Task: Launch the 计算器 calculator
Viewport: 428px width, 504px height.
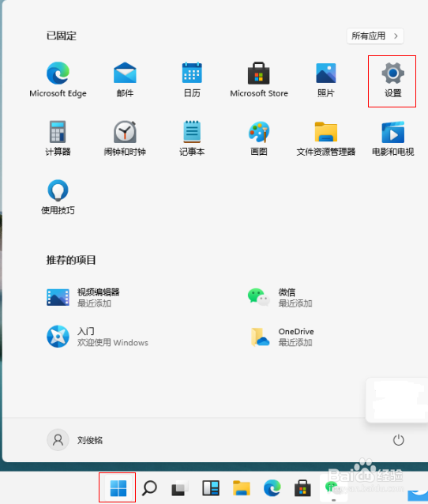Action: [x=58, y=138]
